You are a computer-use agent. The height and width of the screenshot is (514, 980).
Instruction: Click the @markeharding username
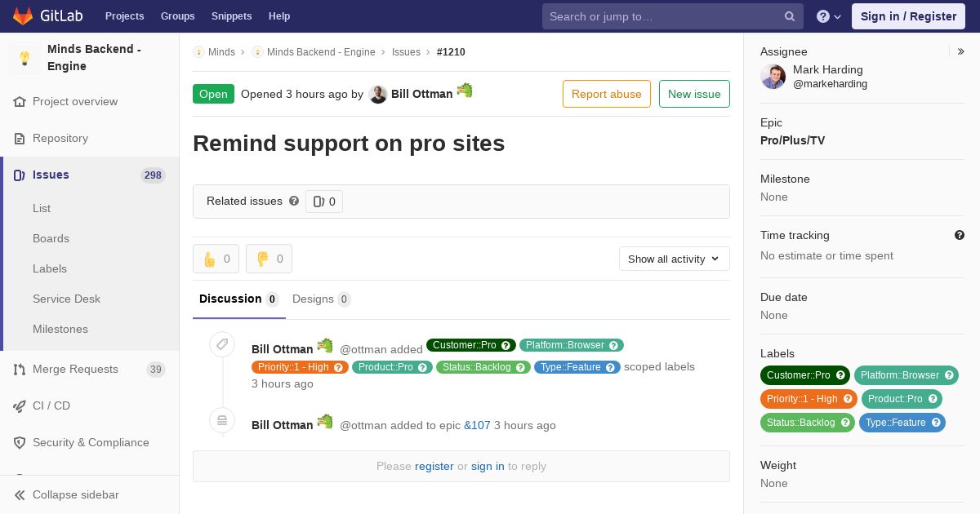[830, 84]
